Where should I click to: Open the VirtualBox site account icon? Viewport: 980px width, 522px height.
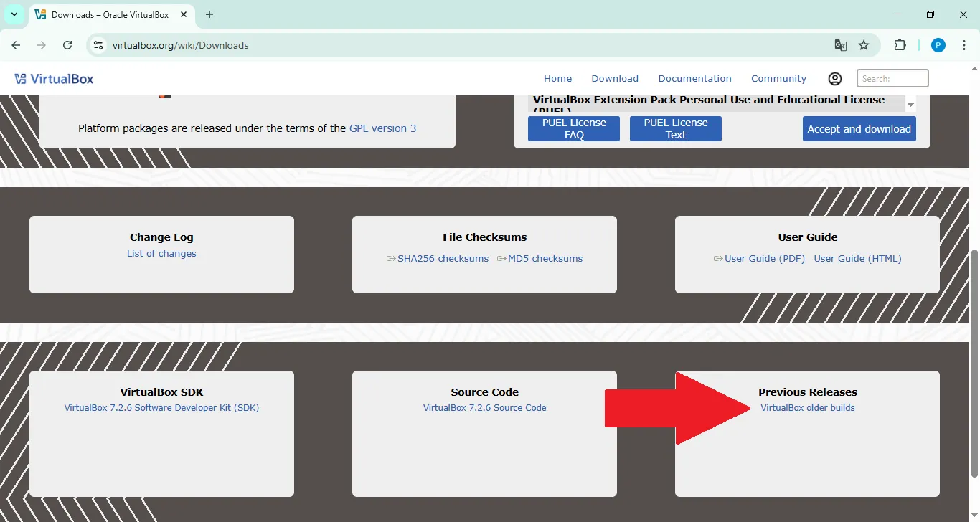click(x=834, y=78)
